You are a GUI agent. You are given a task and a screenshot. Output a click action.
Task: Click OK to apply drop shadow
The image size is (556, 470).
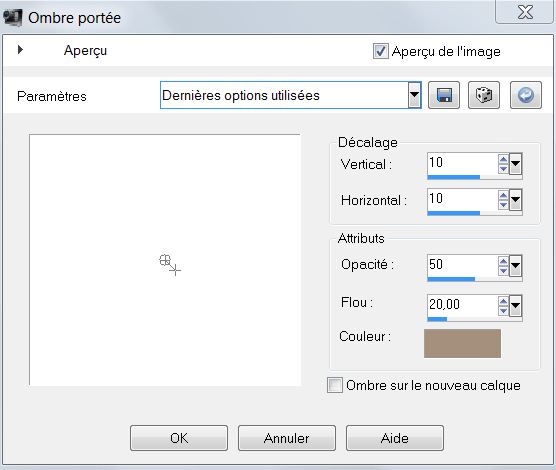click(179, 438)
